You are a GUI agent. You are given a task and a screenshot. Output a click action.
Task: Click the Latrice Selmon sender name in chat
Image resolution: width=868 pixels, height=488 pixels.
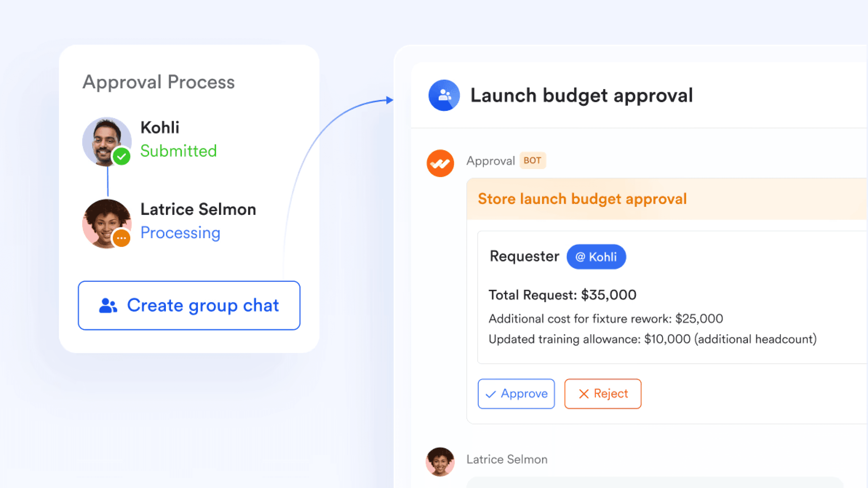coord(507,459)
